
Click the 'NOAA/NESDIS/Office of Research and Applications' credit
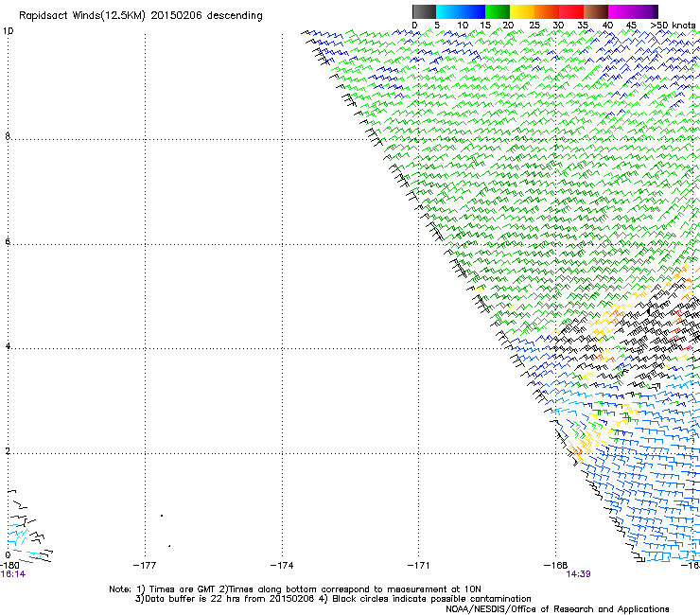click(x=557, y=608)
